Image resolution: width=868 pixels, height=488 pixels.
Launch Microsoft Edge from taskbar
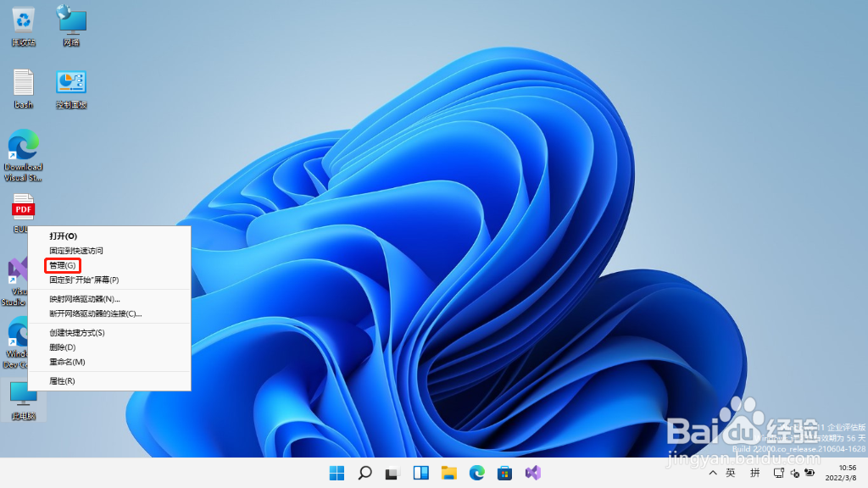pyautogui.click(x=476, y=473)
